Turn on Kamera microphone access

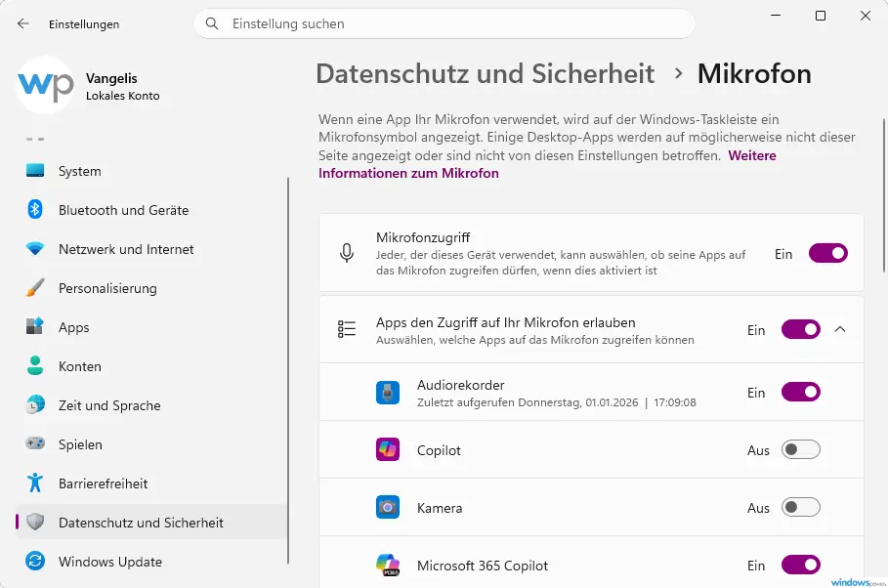point(801,507)
